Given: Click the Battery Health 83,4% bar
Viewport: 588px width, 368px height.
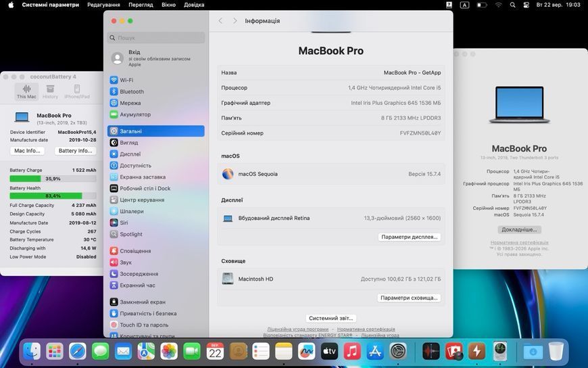Looking at the screenshot, I should (53, 196).
